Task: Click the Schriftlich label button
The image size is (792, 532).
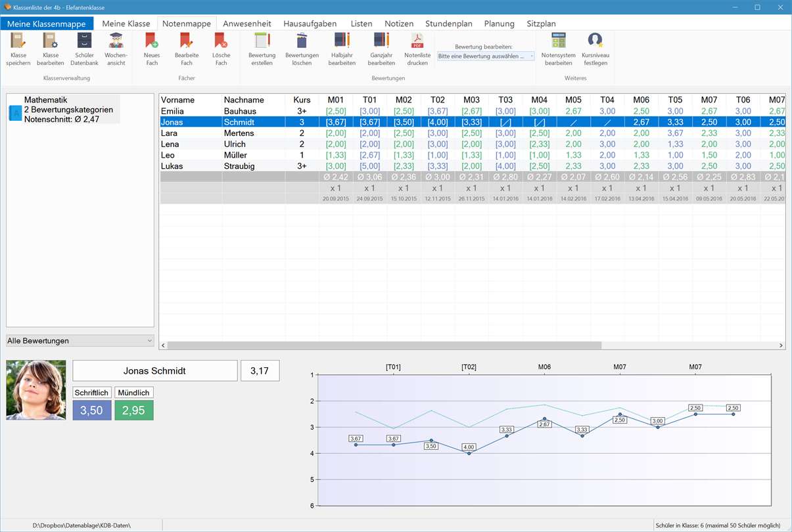Action: point(92,393)
